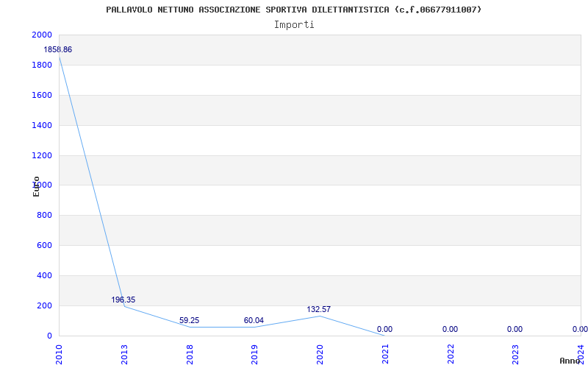
Task: Click the 600 y-axis tick label
Action: click(45, 245)
